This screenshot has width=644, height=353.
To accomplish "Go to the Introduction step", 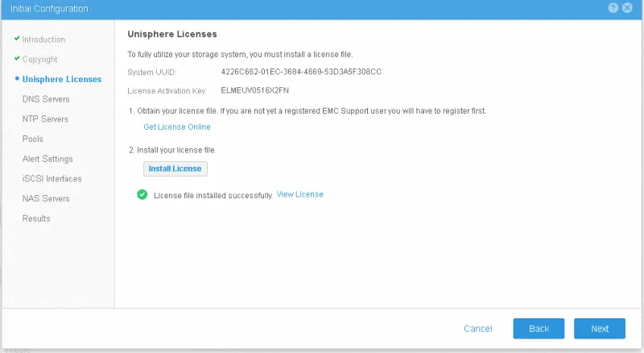I will point(43,39).
